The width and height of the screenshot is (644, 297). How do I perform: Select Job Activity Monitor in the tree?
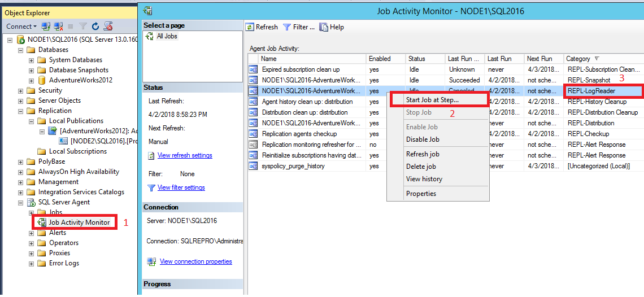click(79, 222)
